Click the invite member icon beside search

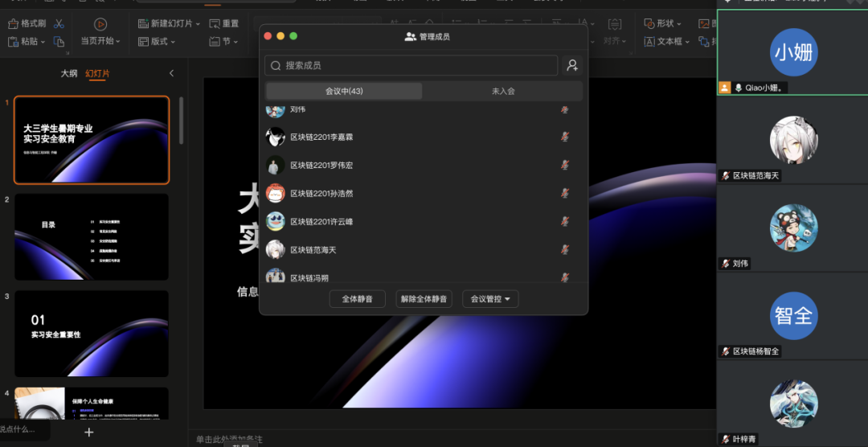coord(572,65)
